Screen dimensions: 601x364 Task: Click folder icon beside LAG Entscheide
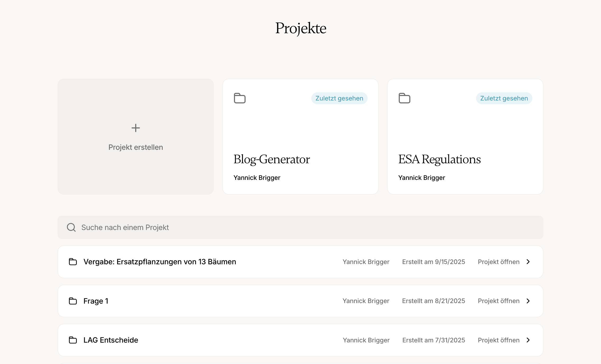point(73,340)
